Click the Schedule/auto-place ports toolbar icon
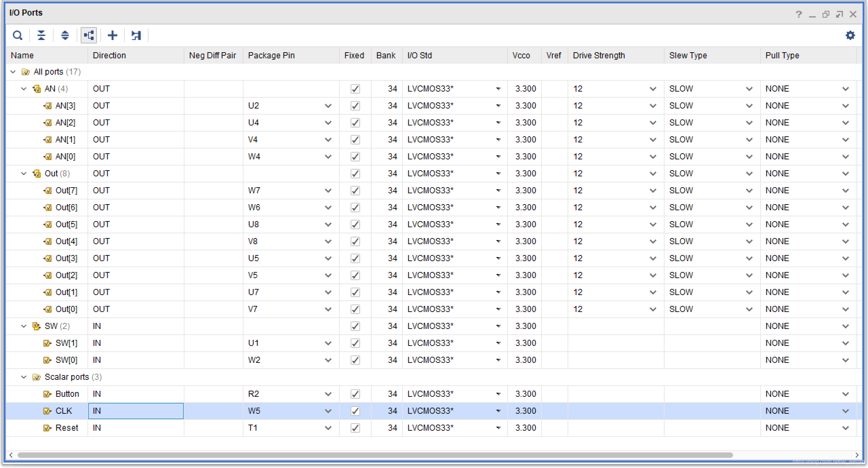Image resolution: width=868 pixels, height=468 pixels. click(x=136, y=35)
